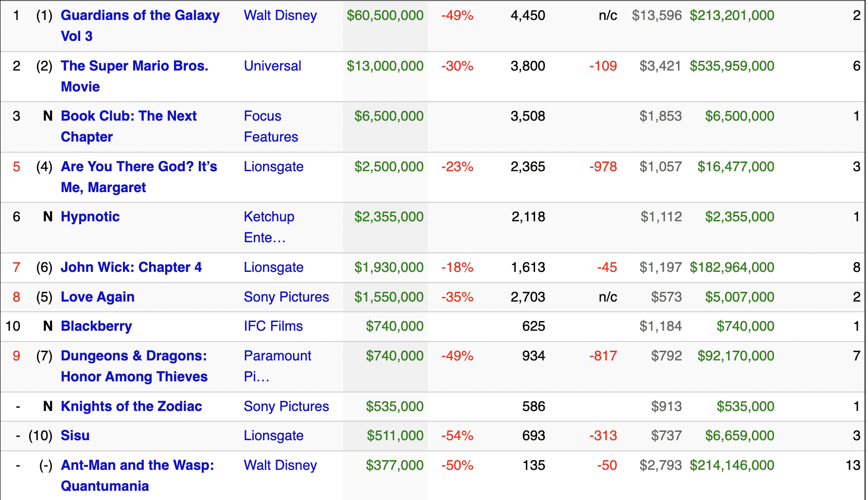The height and width of the screenshot is (500, 868).
Task: Select the $182,964,000 total gross
Action: coord(732,268)
